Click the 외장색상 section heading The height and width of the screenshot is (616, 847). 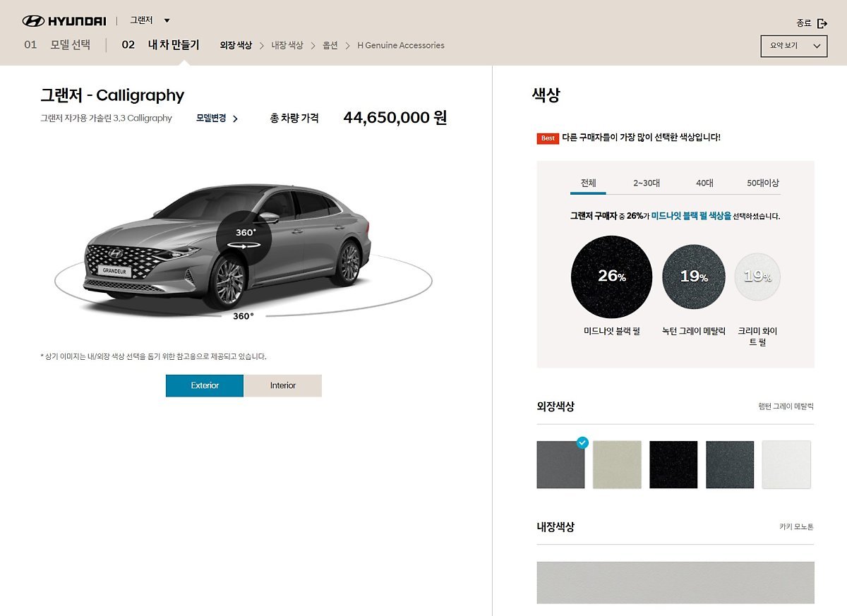[x=555, y=406]
